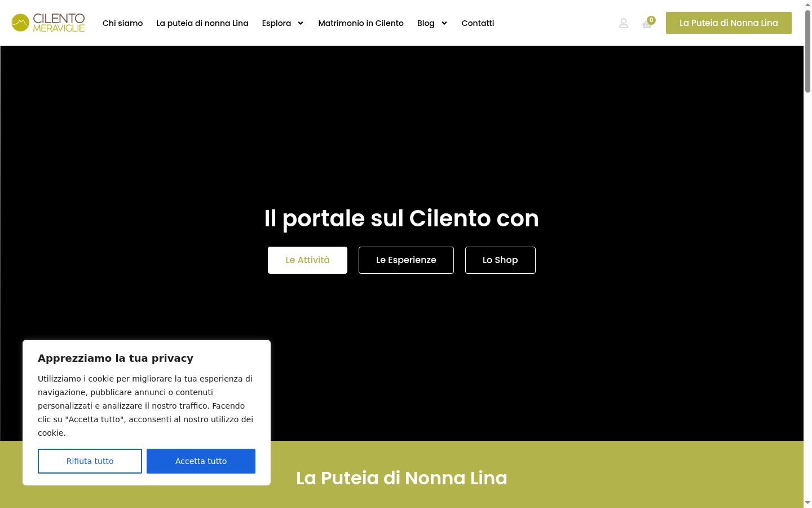Click the Cilento Meraviglie logo
The width and height of the screenshot is (812, 508).
48,23
